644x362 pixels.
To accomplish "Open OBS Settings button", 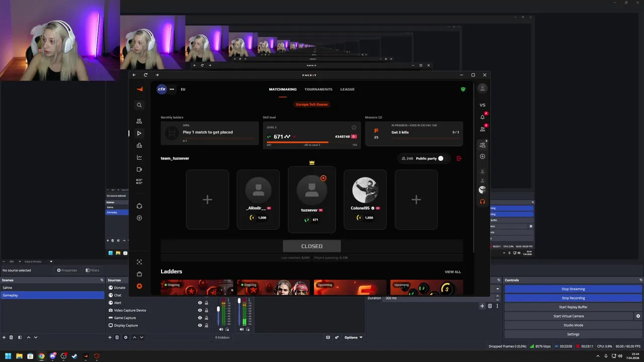I will pyautogui.click(x=573, y=334).
